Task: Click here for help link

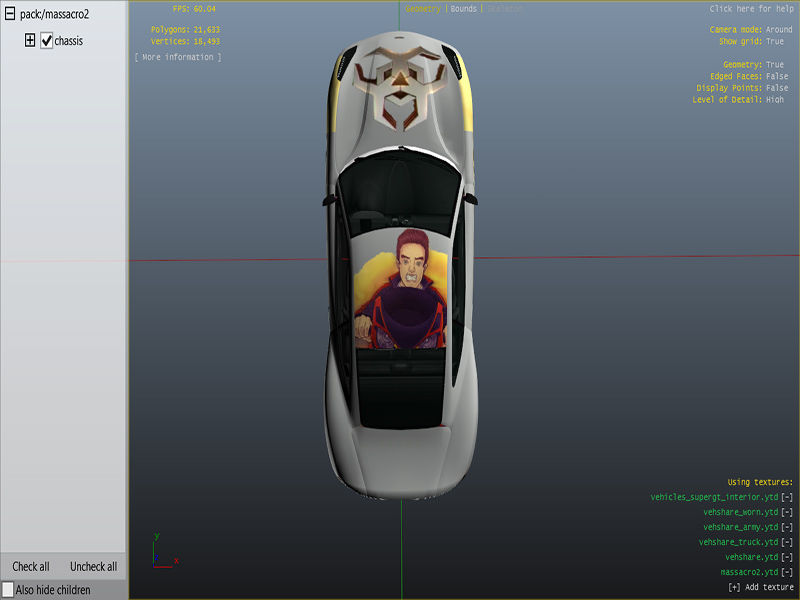Action: click(751, 9)
